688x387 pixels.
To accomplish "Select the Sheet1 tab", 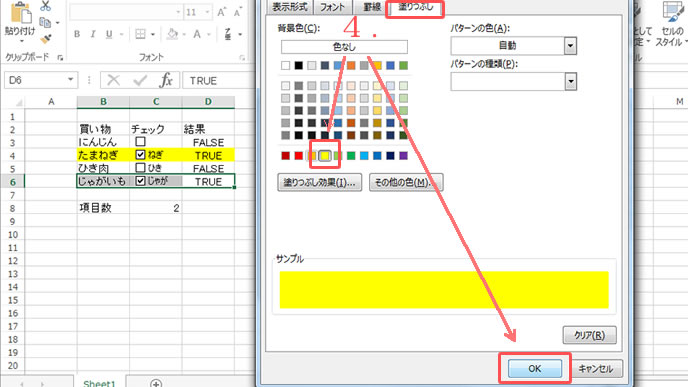I will 99,383.
